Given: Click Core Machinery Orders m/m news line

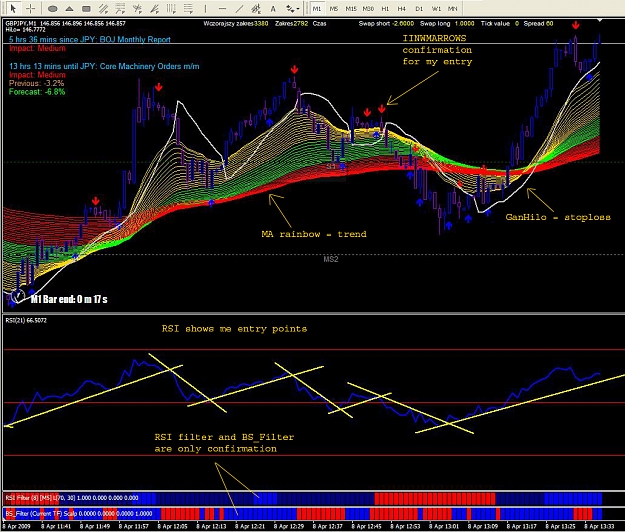Looking at the screenshot, I should (x=104, y=66).
